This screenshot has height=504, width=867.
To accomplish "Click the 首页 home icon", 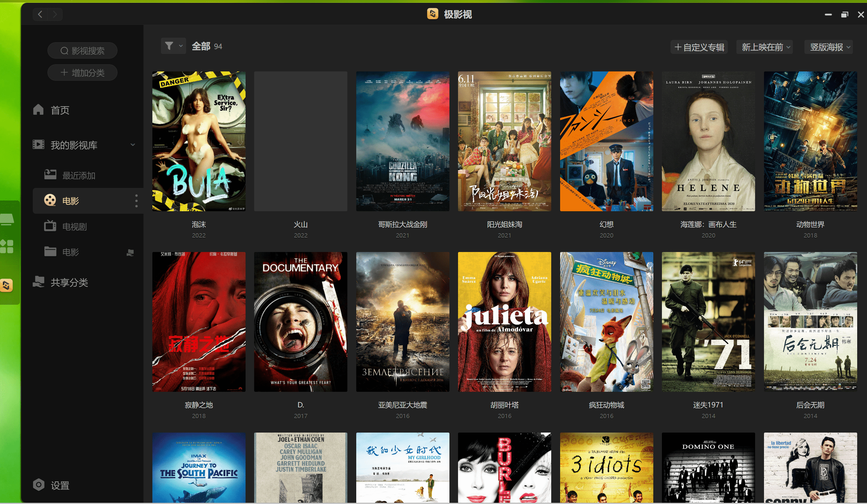I will (38, 110).
